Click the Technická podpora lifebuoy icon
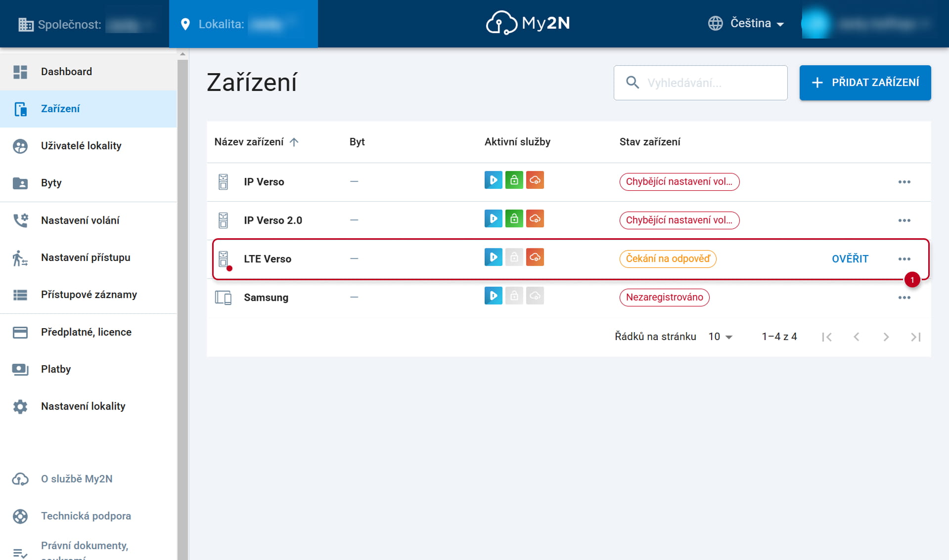 tap(20, 516)
